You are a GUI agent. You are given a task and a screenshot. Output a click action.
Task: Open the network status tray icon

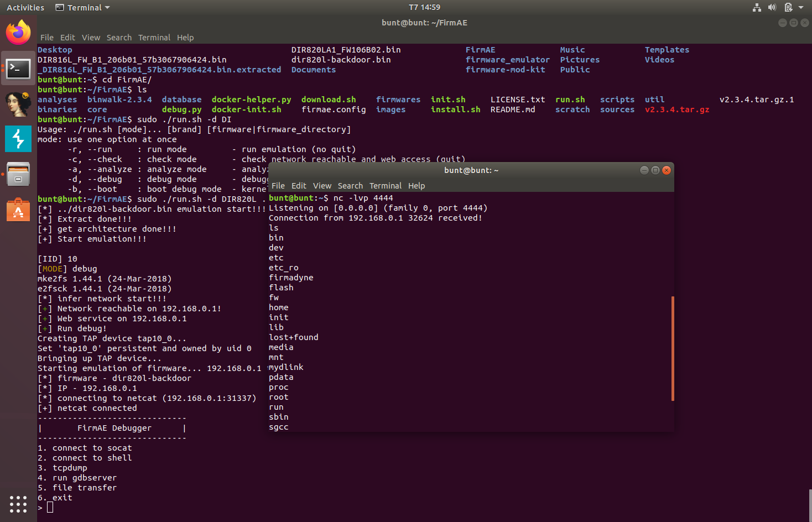pos(757,7)
